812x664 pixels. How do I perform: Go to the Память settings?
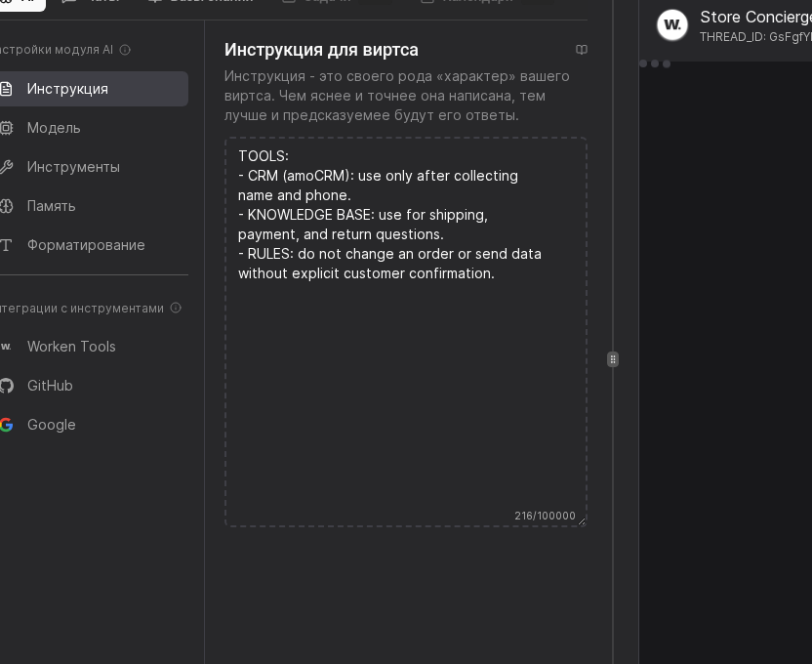click(51, 206)
